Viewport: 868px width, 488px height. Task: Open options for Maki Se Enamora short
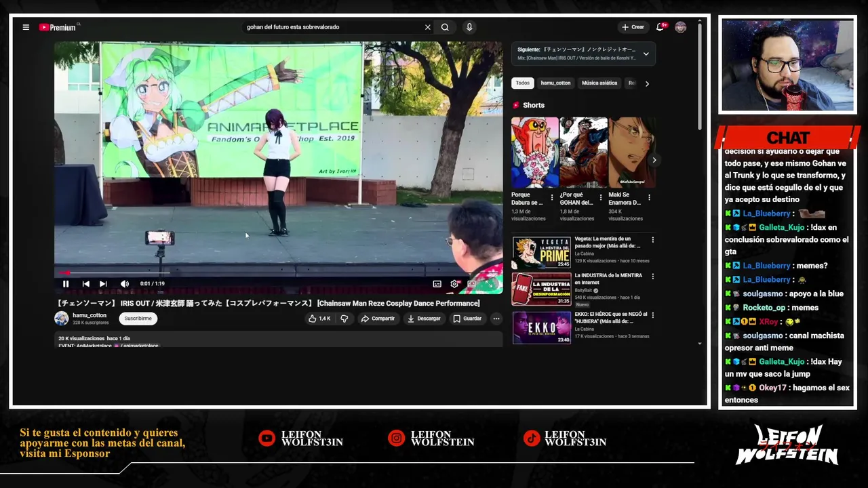pos(649,198)
